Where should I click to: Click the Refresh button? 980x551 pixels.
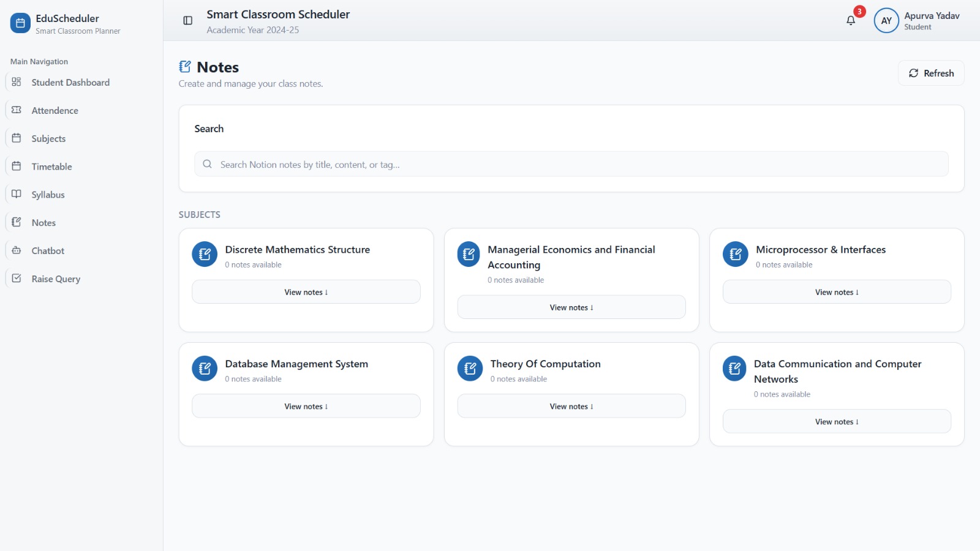931,73
